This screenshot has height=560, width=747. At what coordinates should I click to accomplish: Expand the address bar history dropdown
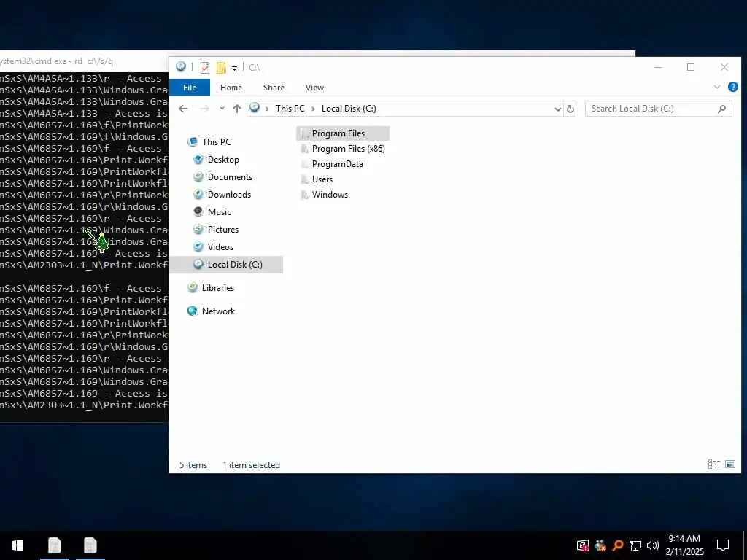558,109
